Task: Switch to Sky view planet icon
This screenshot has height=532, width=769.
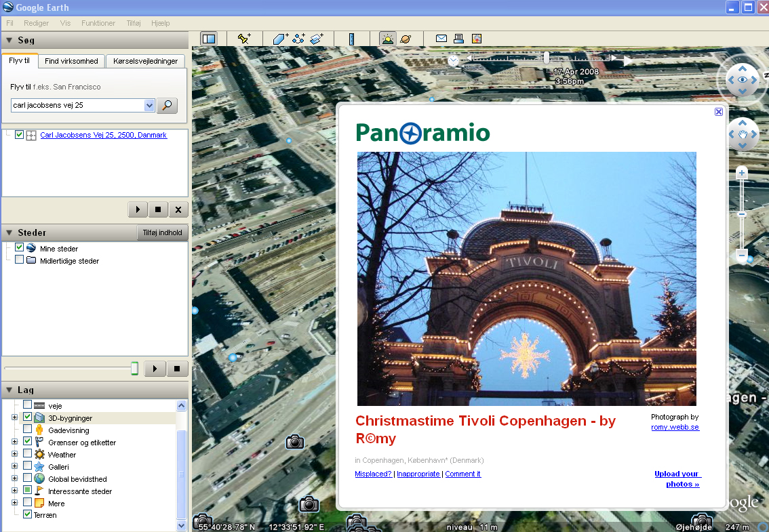Action: pyautogui.click(x=406, y=39)
